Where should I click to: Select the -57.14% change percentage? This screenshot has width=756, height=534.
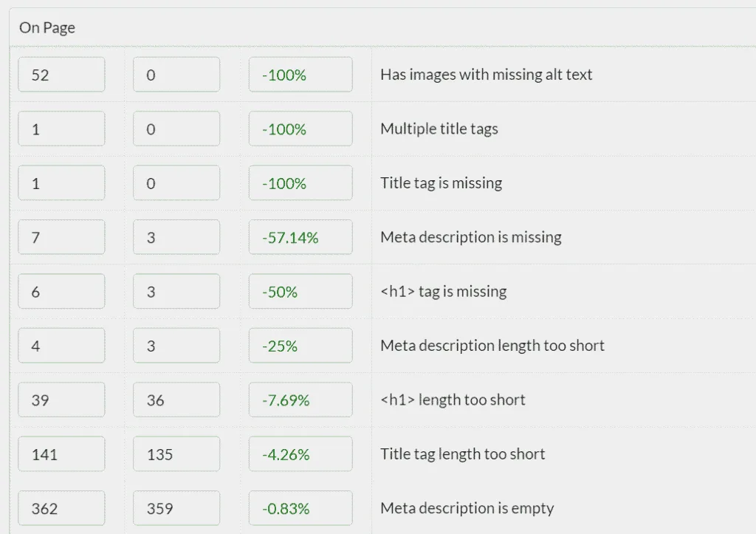coord(300,236)
